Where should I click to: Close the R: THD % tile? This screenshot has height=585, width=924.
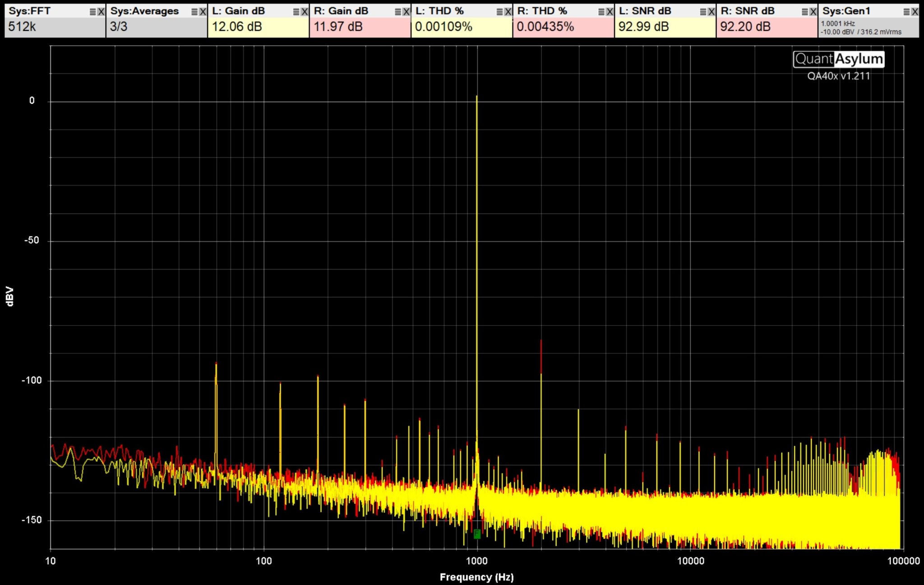pos(610,12)
